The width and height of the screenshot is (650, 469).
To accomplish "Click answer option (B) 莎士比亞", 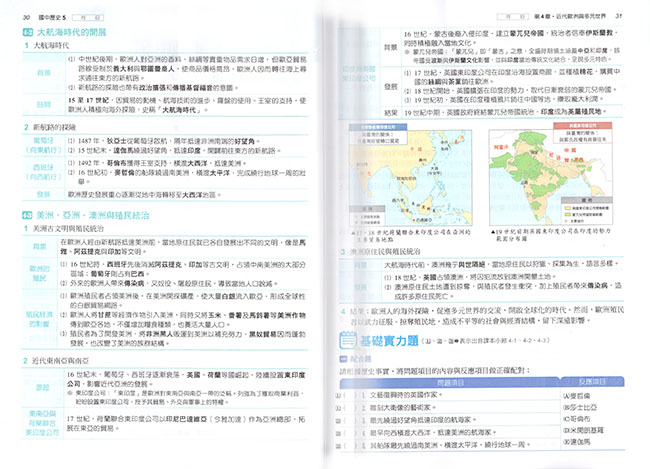I will pyautogui.click(x=580, y=407).
